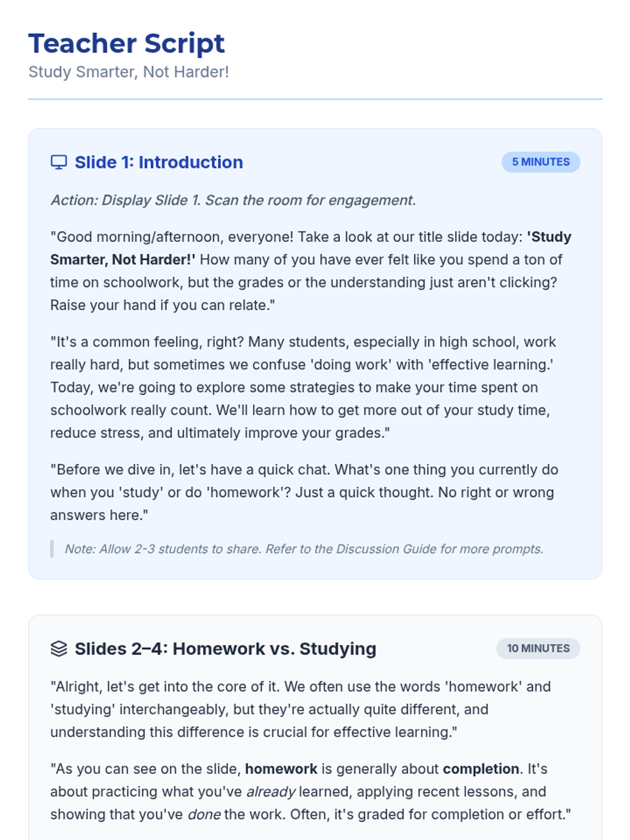Click the italic word already
Screen dimensions: 630x840
[270, 792]
